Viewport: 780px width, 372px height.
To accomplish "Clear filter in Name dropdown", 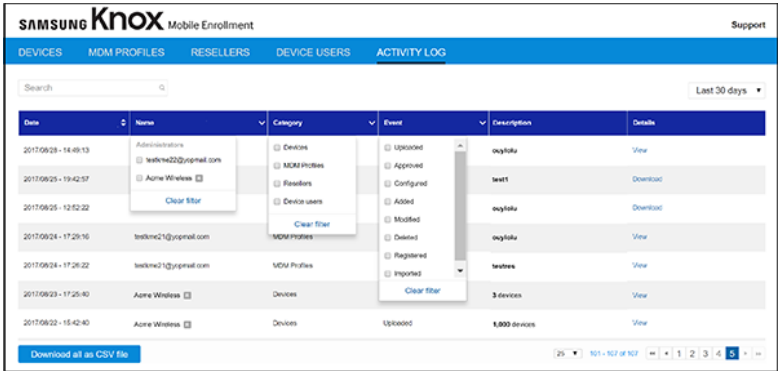I will pyautogui.click(x=183, y=201).
